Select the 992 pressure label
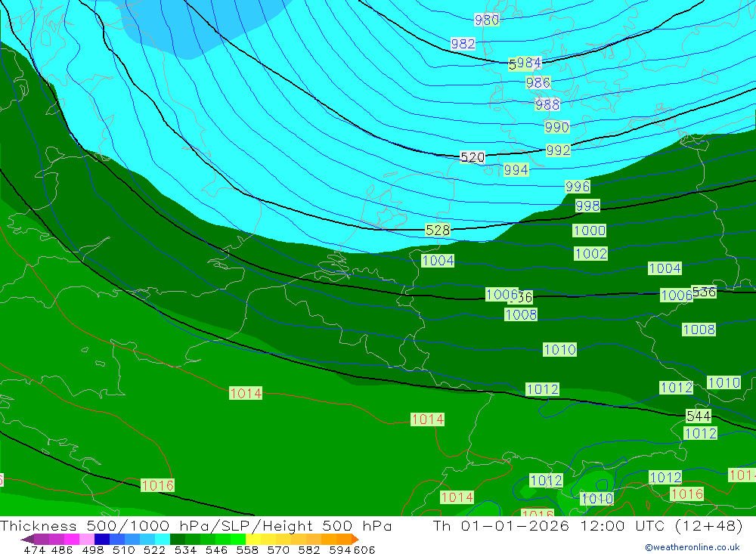Screen dimensions: 756x554 [559, 150]
